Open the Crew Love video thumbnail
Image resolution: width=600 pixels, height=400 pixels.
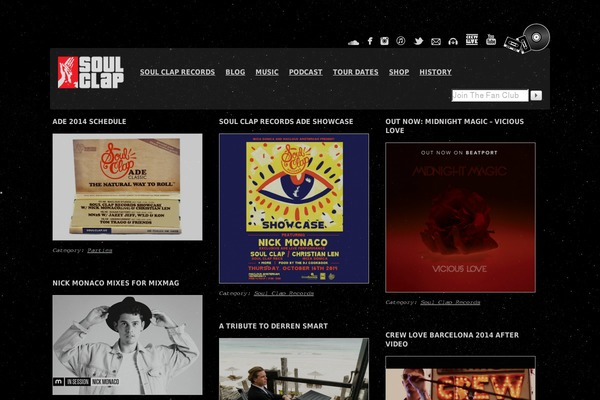[461, 378]
